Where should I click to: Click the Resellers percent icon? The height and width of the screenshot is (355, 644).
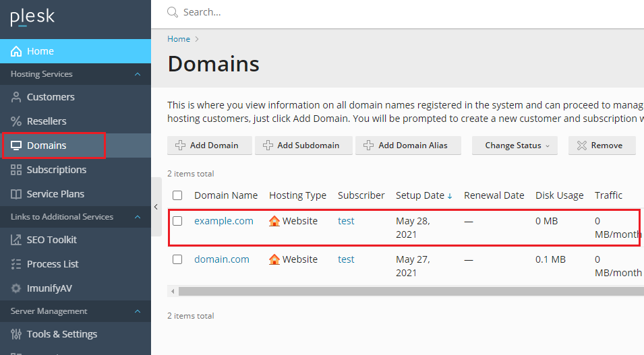pyautogui.click(x=16, y=121)
